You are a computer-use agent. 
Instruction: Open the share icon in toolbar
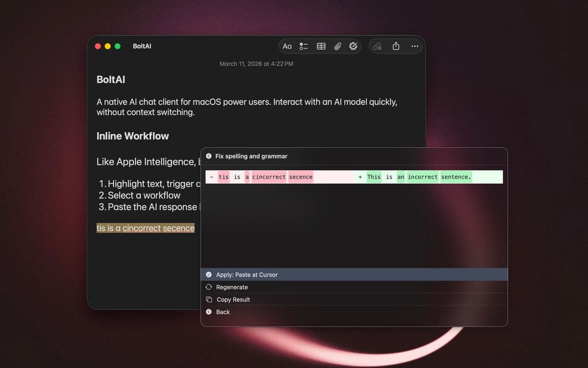coord(396,46)
